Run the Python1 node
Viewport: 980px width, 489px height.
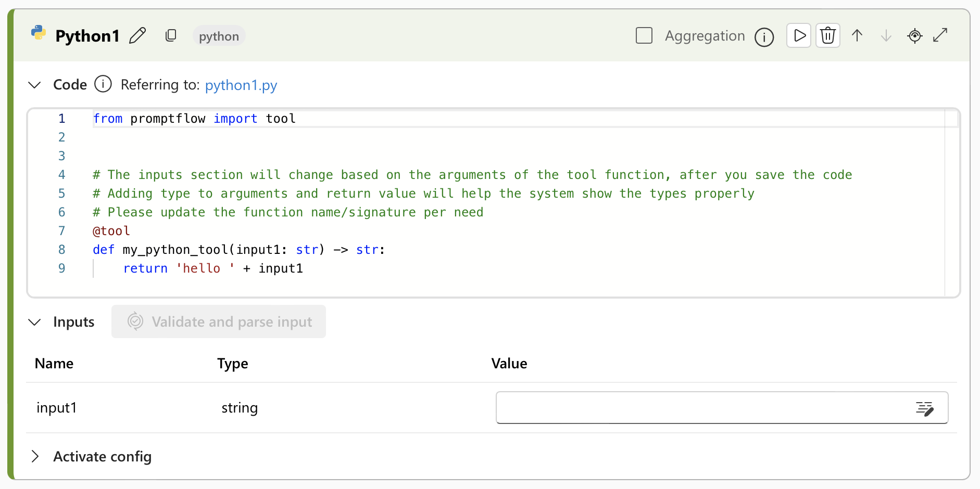point(799,35)
